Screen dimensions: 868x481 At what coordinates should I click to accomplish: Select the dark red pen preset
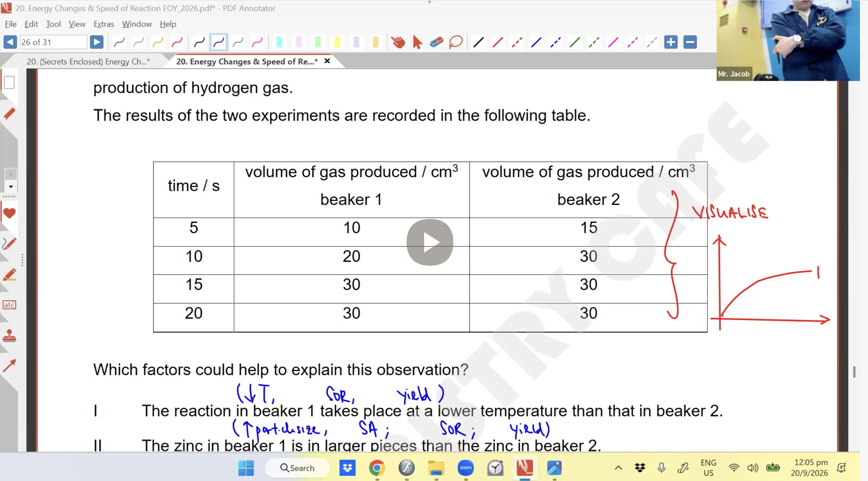(x=120, y=42)
